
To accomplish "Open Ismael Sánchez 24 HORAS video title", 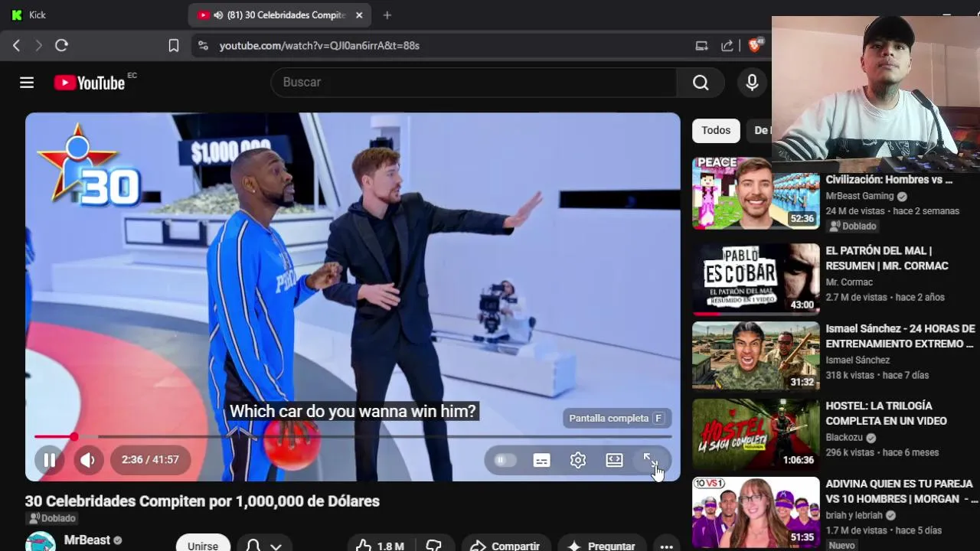I will click(900, 336).
